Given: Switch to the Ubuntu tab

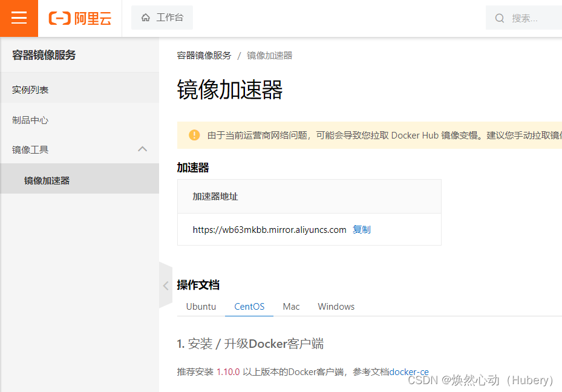Looking at the screenshot, I should [x=201, y=307].
